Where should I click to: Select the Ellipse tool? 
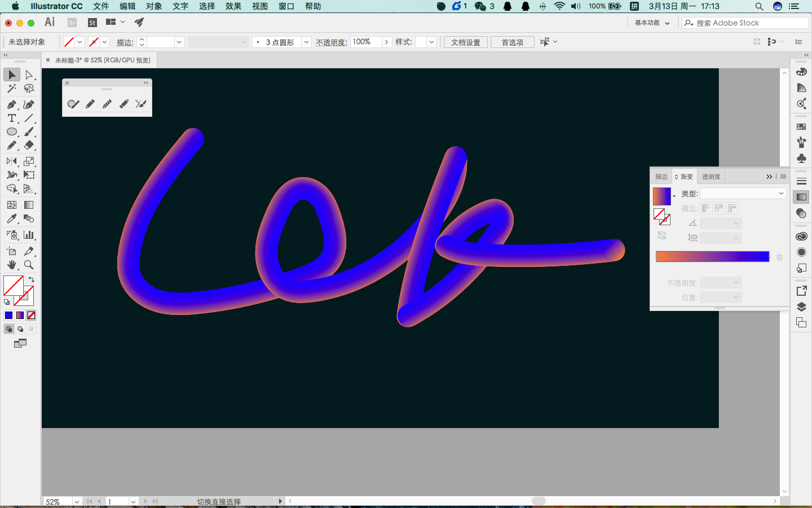pos(12,132)
